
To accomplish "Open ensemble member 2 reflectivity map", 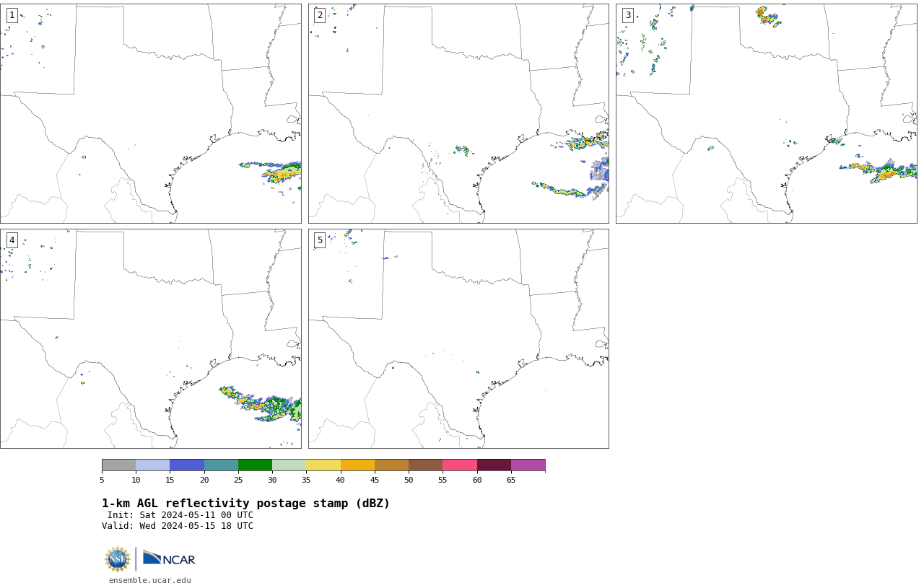I will (458, 113).
